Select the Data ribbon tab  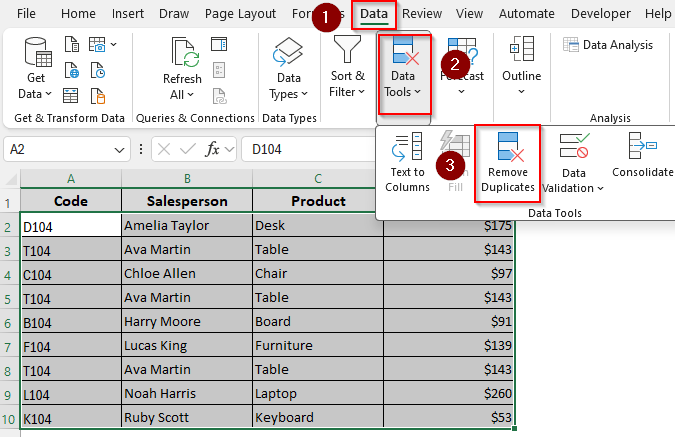pyautogui.click(x=374, y=14)
